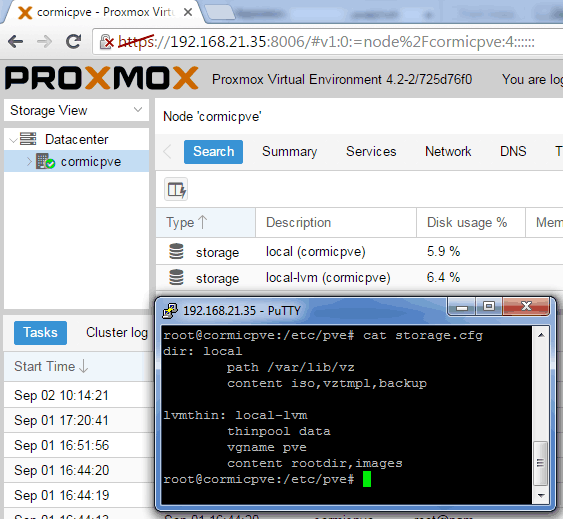563x519 pixels.
Task: Click PuTTY scrollbar down arrow
Action: pyautogui.click(x=541, y=496)
